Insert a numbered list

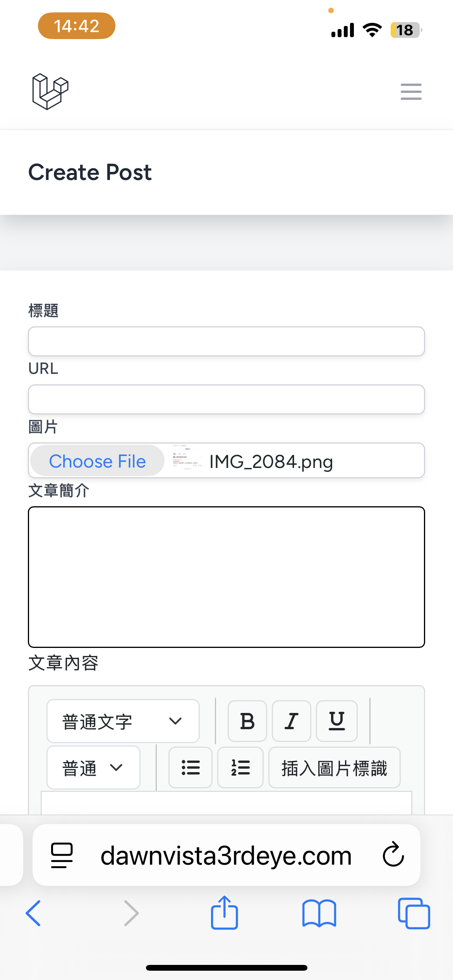tap(240, 768)
